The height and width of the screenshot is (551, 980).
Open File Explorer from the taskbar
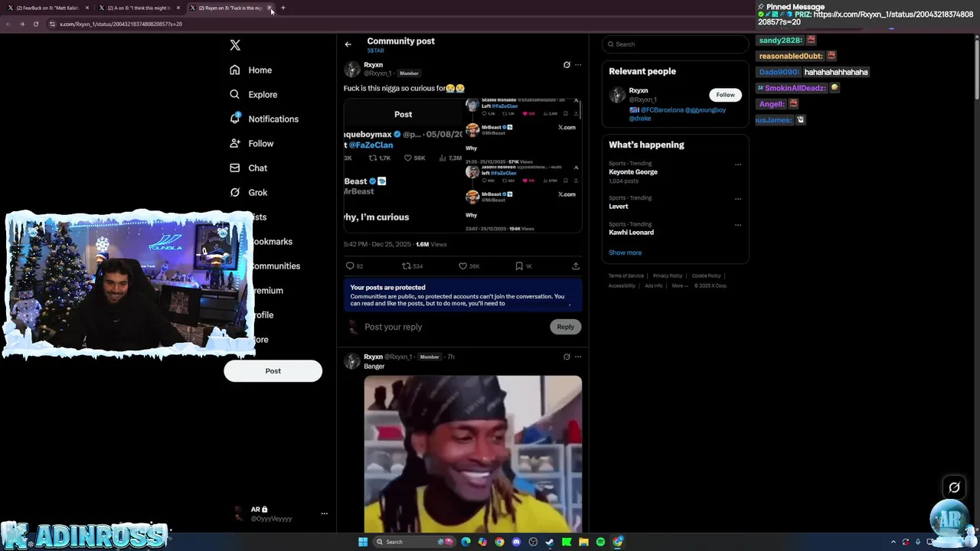tap(583, 542)
